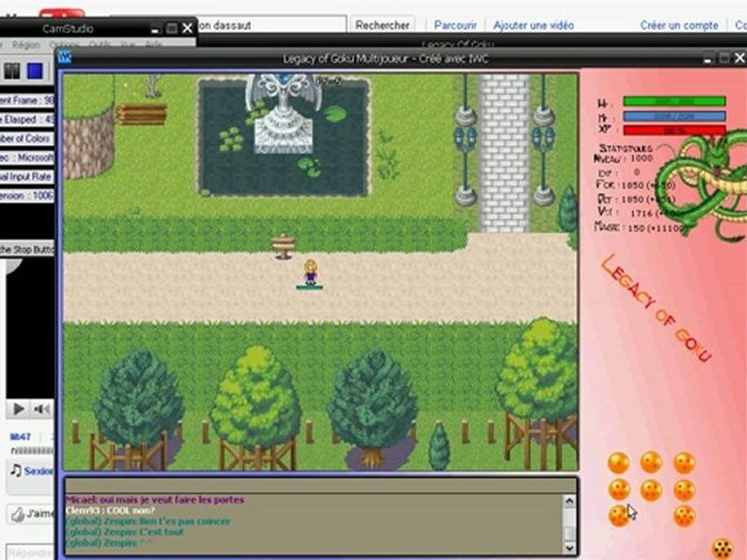Click the chat line 'Clem93 : COOL non?'

click(110, 510)
